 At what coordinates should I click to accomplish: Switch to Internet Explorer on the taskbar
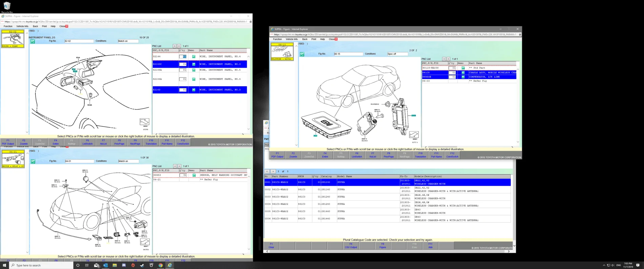(x=170, y=265)
